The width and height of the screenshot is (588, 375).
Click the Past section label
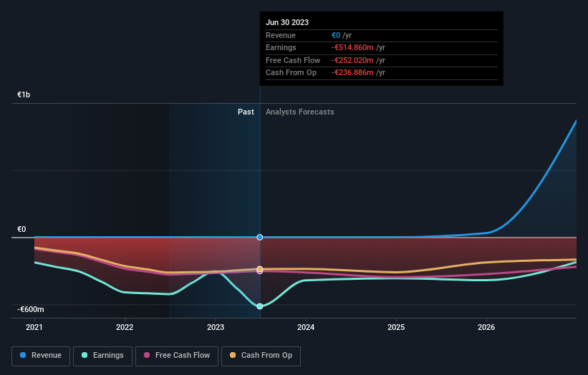pyautogui.click(x=246, y=112)
